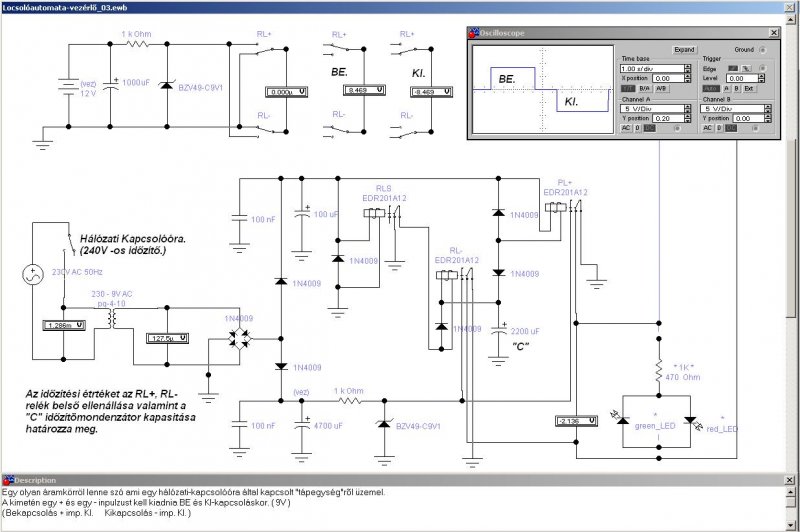Select the voltmeter reading 8.469 under BE.

364,90
